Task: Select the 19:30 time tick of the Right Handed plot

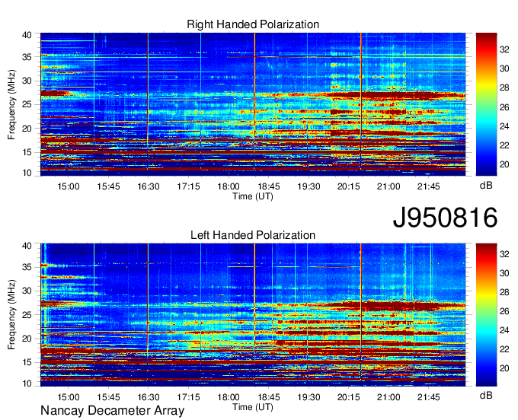Action: 309,186
